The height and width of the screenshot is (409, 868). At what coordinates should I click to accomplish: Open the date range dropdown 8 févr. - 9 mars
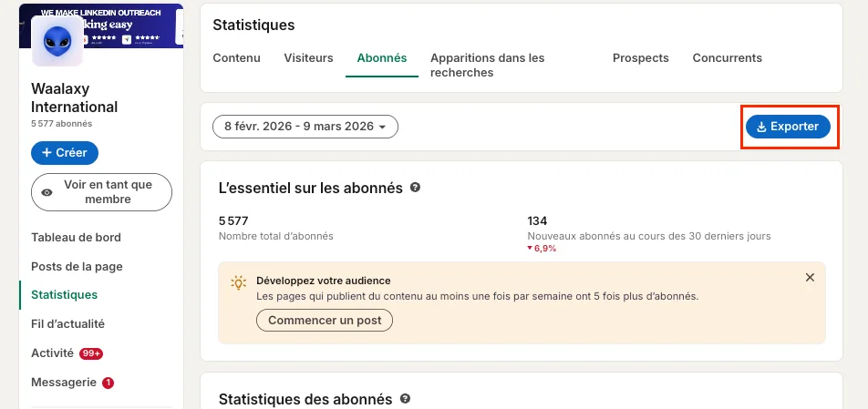click(x=305, y=127)
